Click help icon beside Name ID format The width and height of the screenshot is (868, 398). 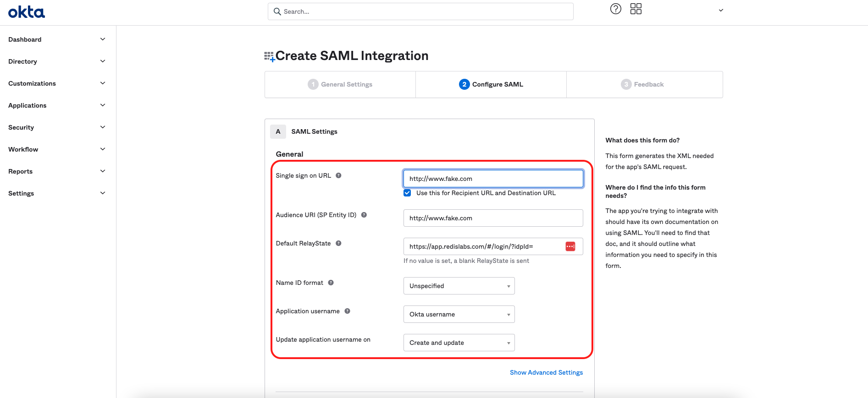click(x=331, y=283)
